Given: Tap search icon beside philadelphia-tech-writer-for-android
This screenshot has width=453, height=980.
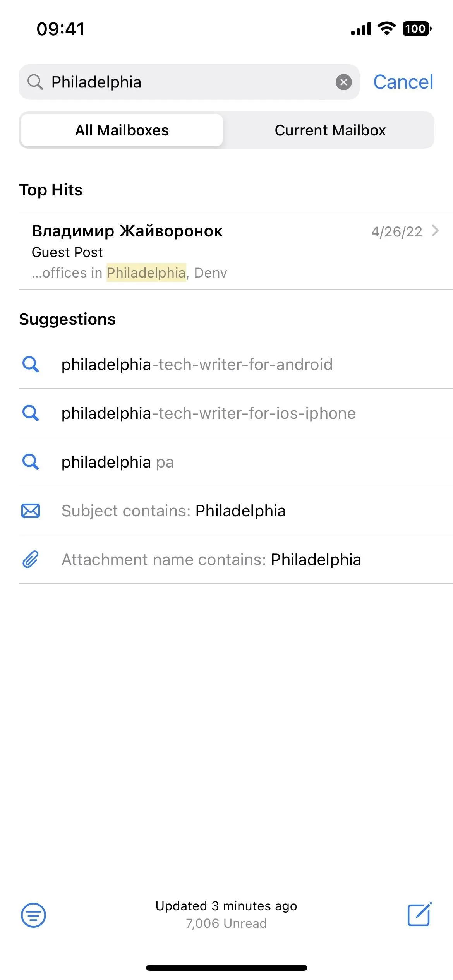Looking at the screenshot, I should click(31, 364).
